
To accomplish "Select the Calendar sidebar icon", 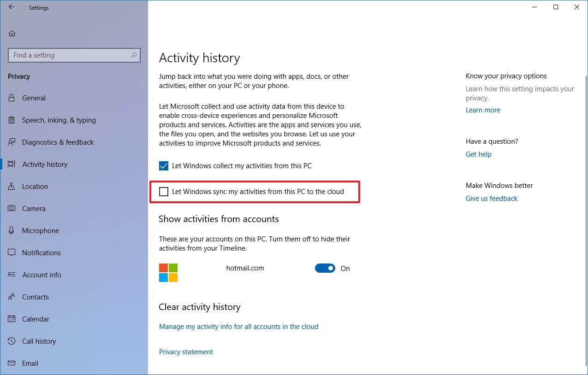I will click(12, 319).
